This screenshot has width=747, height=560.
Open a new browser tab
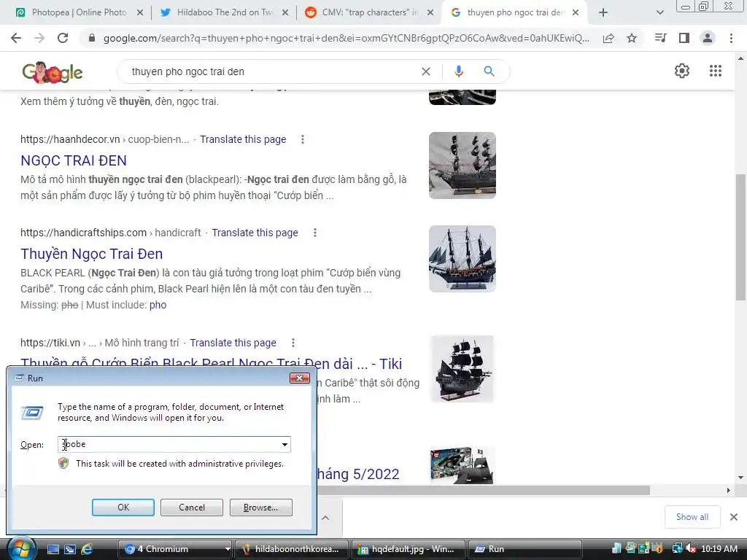point(603,13)
